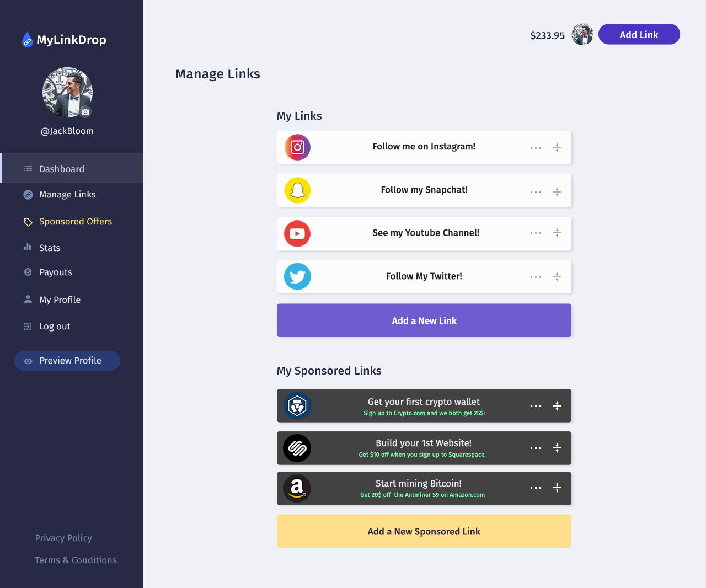Image resolution: width=706 pixels, height=588 pixels.
Task: Click the Log out door icon
Action: point(28,327)
